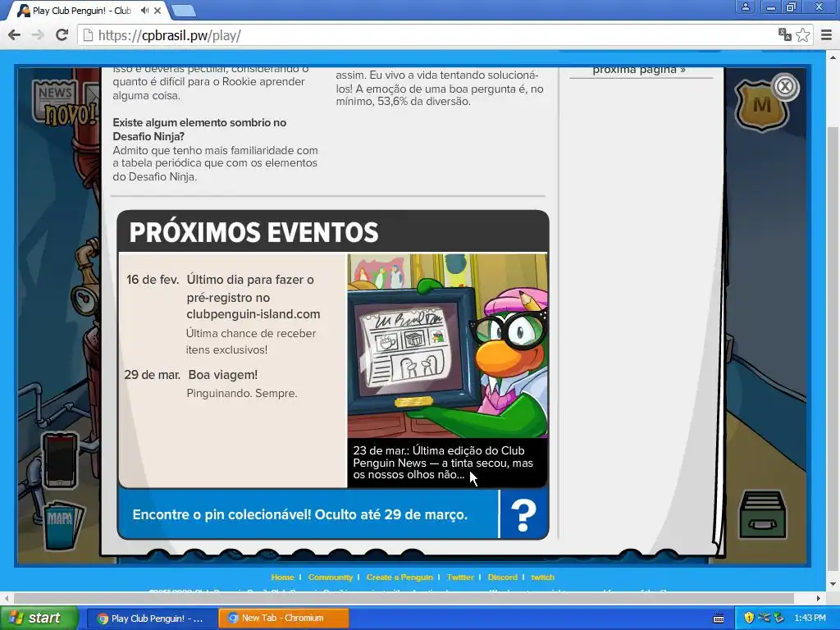Click the collectible pin banner text

300,515
